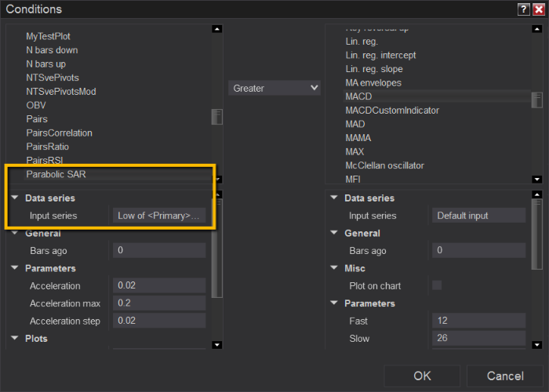Collapse left General section
Image resolution: width=549 pixels, height=392 pixels.
pos(15,233)
